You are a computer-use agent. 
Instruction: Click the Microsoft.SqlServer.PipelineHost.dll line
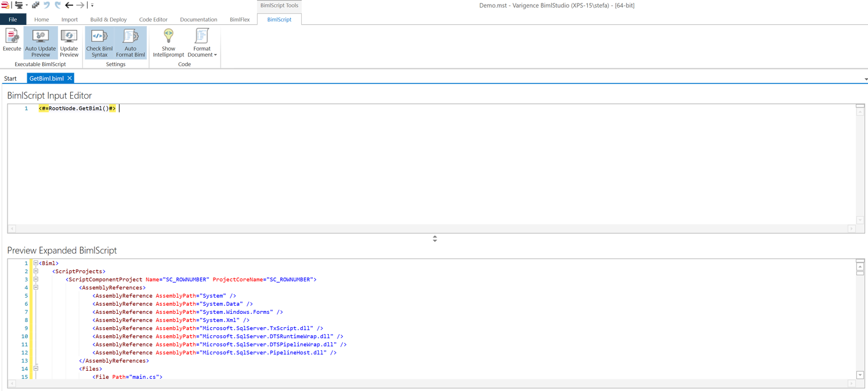pyautogui.click(x=215, y=353)
